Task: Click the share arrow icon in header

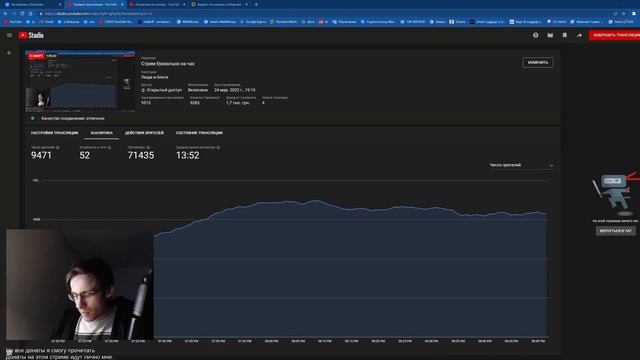Action: tap(579, 35)
